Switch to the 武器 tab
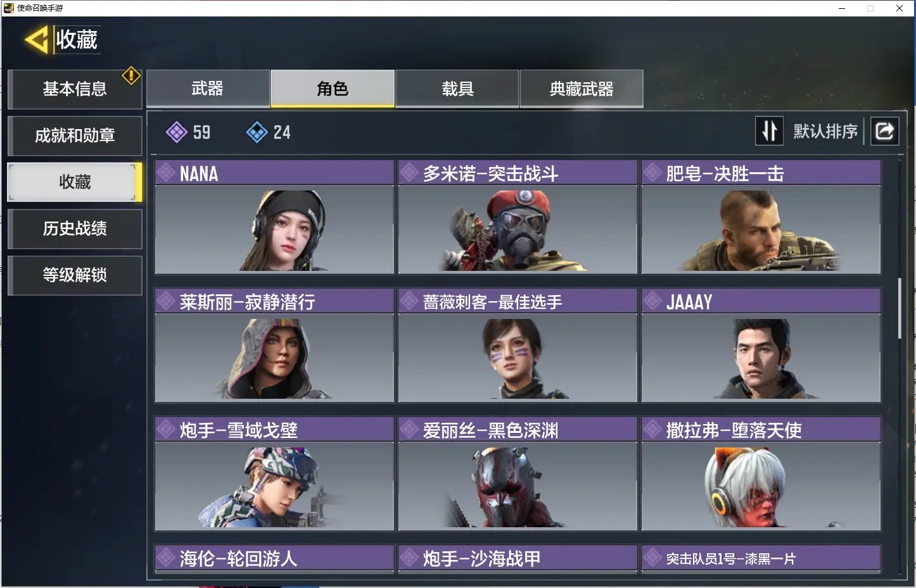The height and width of the screenshot is (588, 916). [x=208, y=89]
